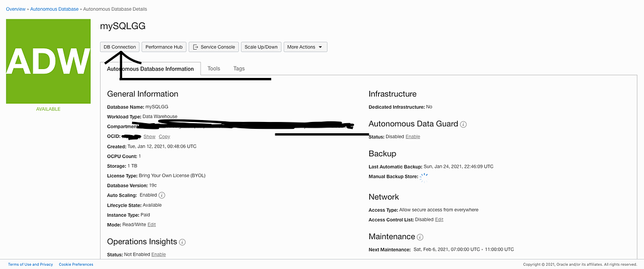Click Allow secure access from everywhere text
Image resolution: width=644 pixels, height=269 pixels.
click(x=438, y=210)
